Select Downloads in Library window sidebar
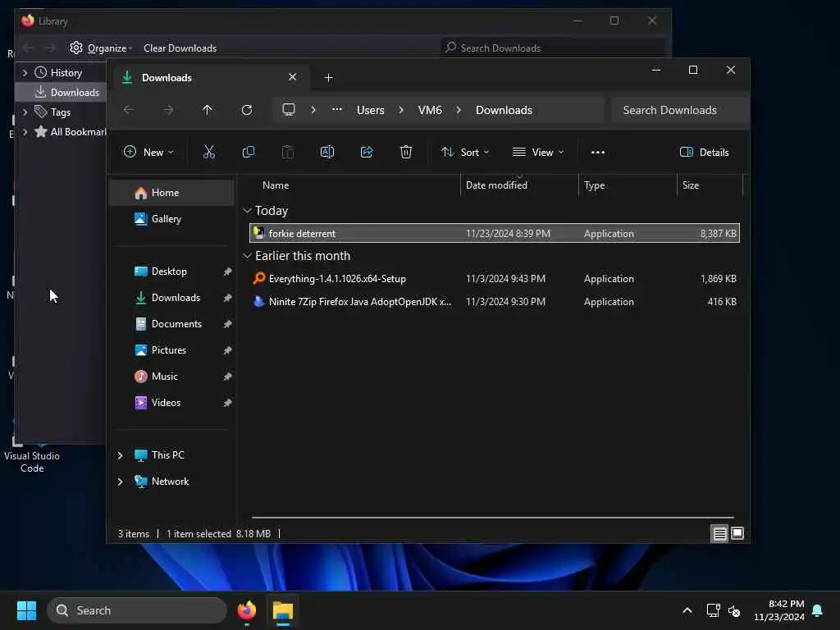The height and width of the screenshot is (630, 840). [x=62, y=92]
